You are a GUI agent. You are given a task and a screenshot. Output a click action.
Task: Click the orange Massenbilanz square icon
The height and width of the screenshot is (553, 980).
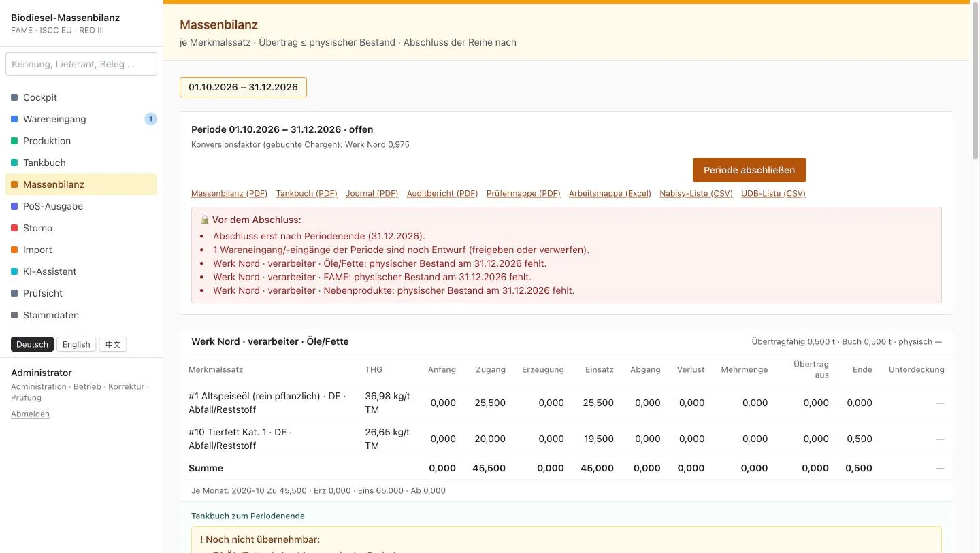[x=14, y=184]
